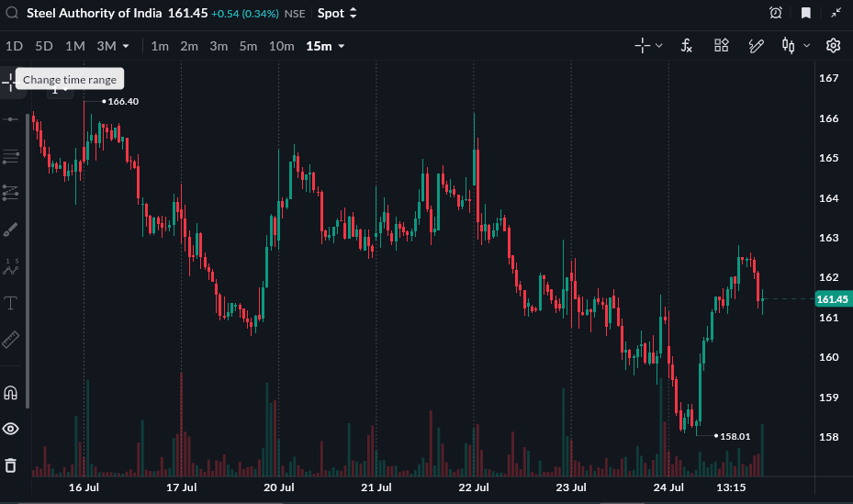Viewport: 853px width, 504px height.
Task: Click the 20 Jul date label
Action: tap(278, 487)
